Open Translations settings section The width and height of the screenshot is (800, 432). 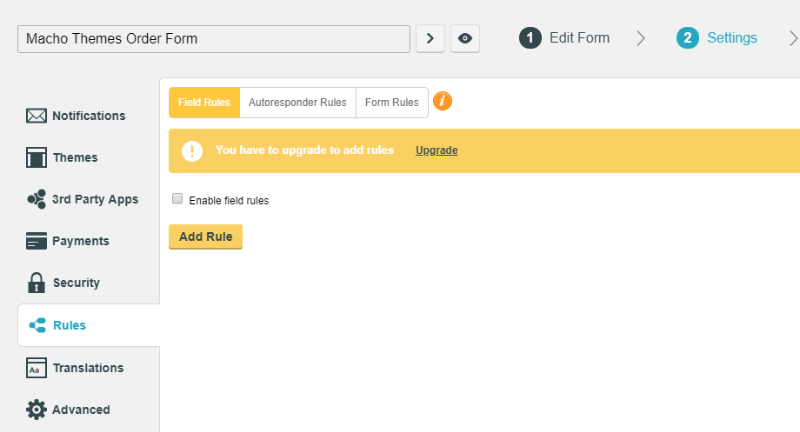[x=88, y=368]
